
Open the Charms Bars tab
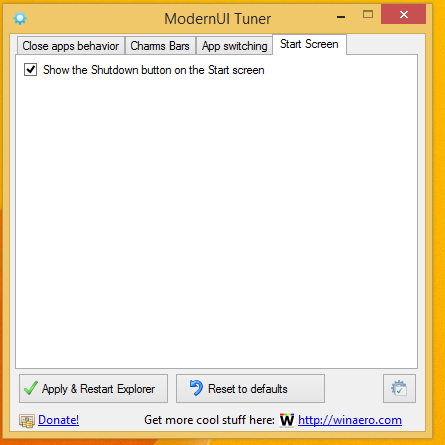pyautogui.click(x=160, y=46)
